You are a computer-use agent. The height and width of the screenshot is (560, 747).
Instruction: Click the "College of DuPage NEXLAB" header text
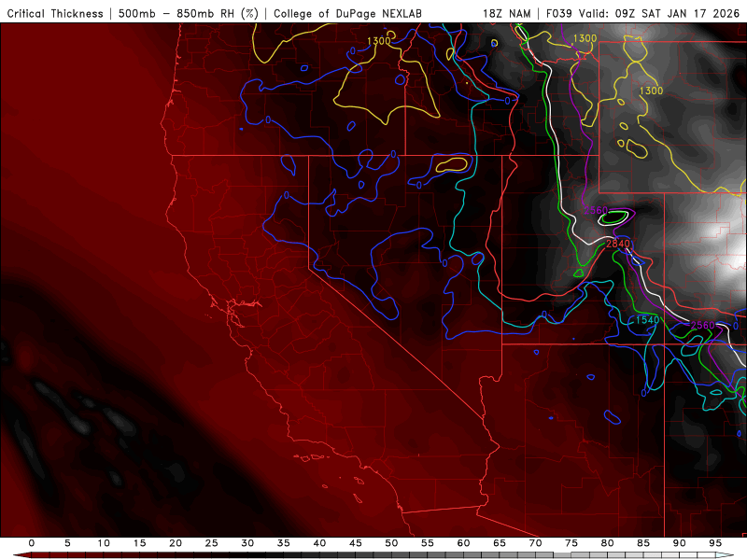347,13
